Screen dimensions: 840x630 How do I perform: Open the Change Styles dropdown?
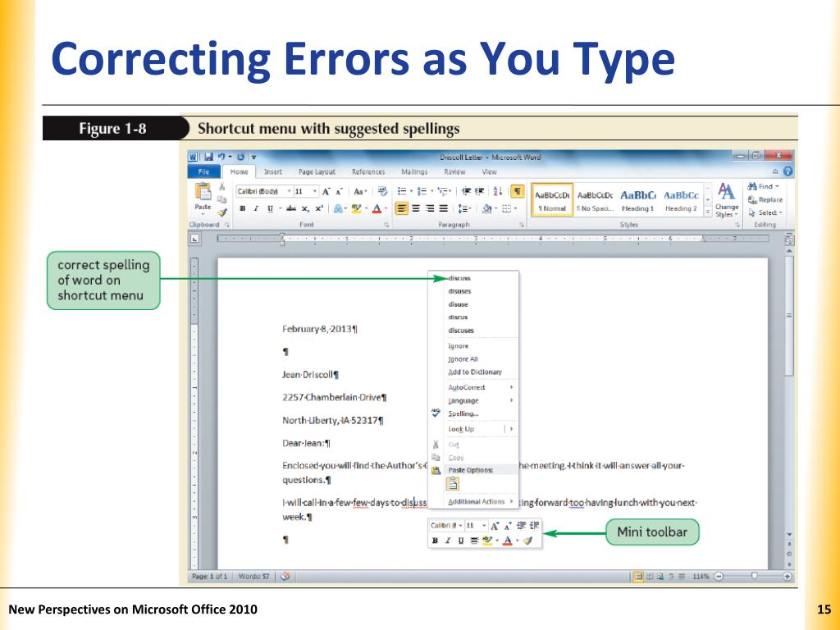(727, 199)
